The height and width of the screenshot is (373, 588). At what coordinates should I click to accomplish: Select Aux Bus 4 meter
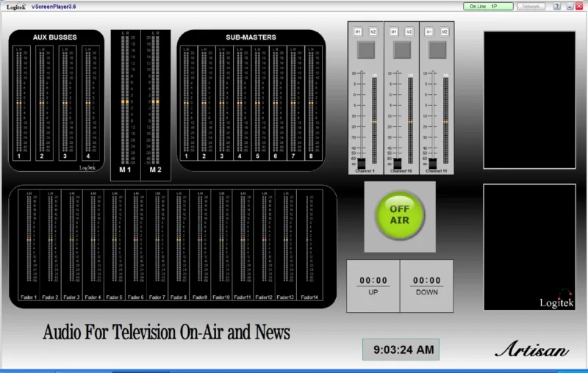coord(90,103)
